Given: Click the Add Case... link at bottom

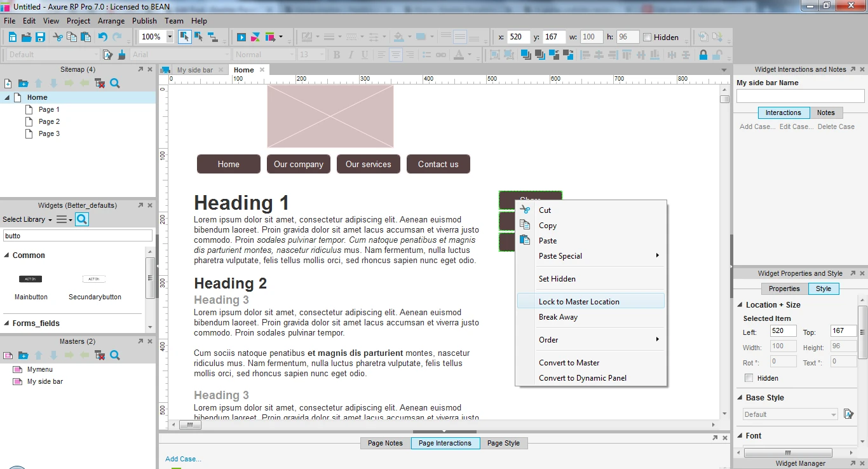Looking at the screenshot, I should (183, 459).
